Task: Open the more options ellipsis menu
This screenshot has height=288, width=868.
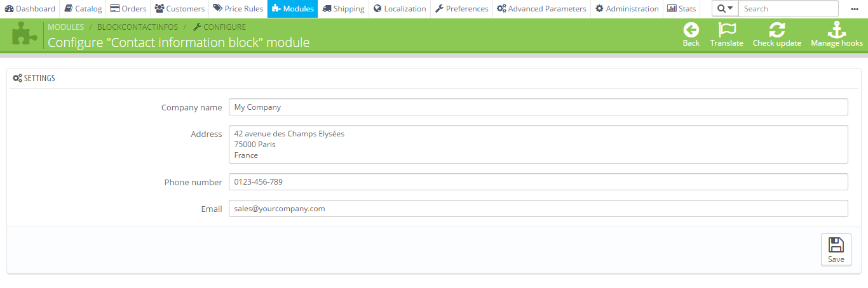Action: coord(855,9)
